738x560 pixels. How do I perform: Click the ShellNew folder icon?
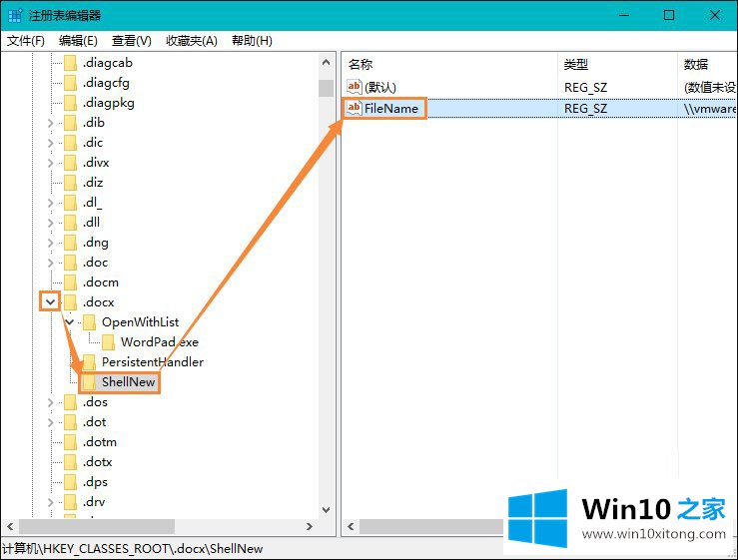[90, 382]
